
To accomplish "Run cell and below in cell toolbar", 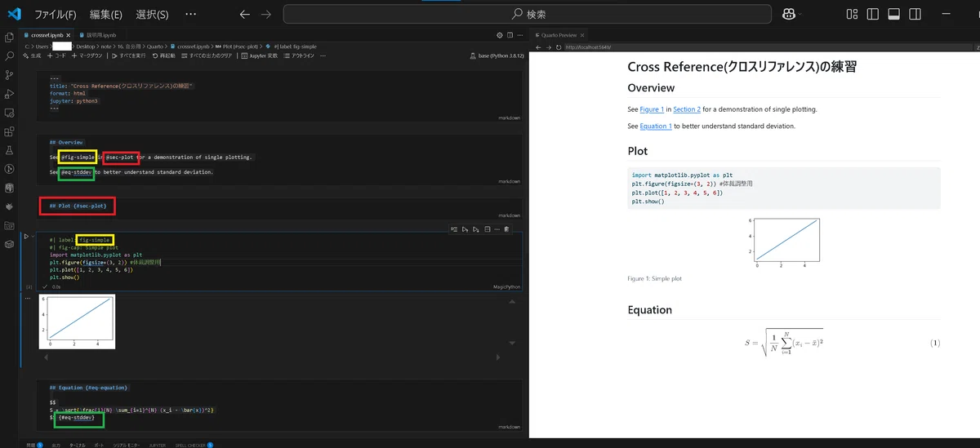I will point(475,229).
